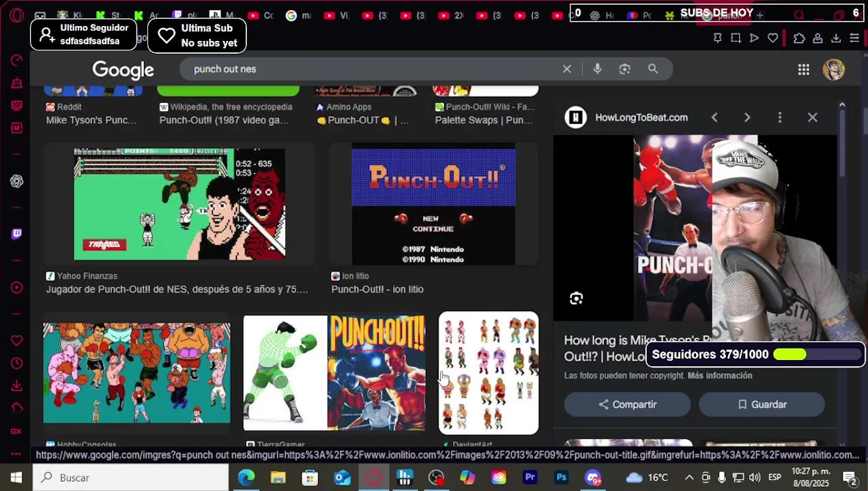Open the Google account avatar
Viewport: 868px width, 491px height.
[833, 70]
